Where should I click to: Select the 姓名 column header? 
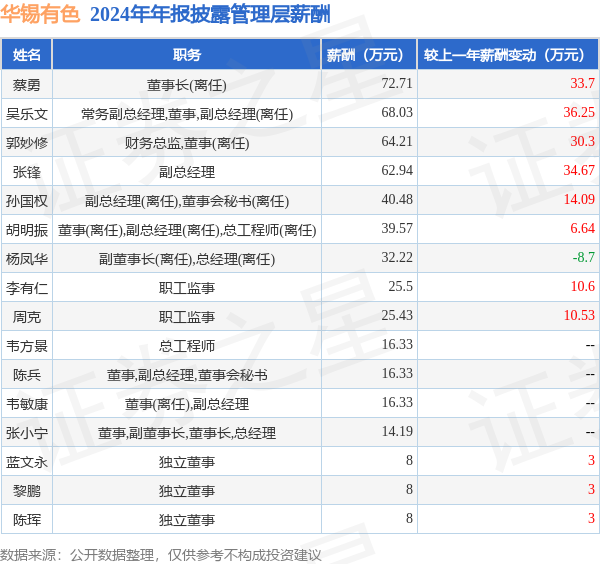26,55
